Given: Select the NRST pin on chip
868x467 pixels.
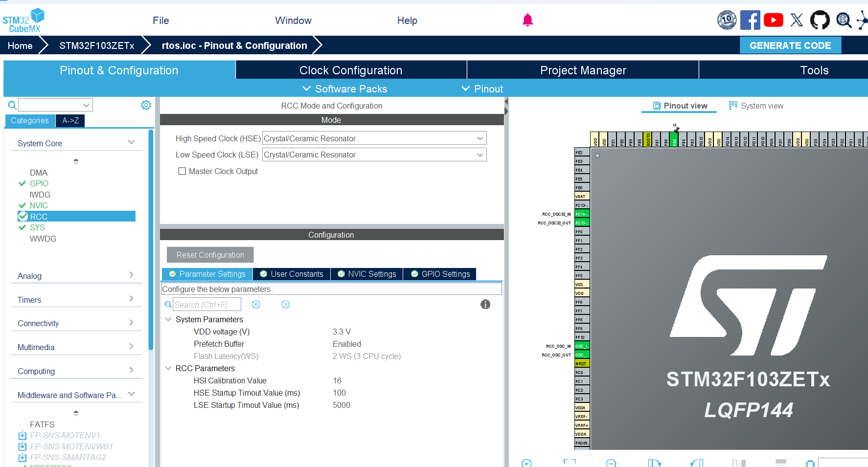Looking at the screenshot, I should pos(582,364).
